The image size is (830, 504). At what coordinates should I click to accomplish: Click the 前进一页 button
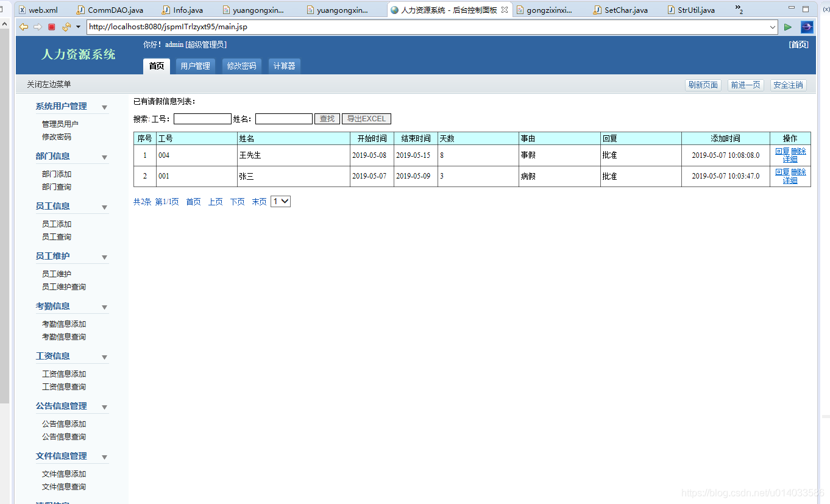point(746,85)
